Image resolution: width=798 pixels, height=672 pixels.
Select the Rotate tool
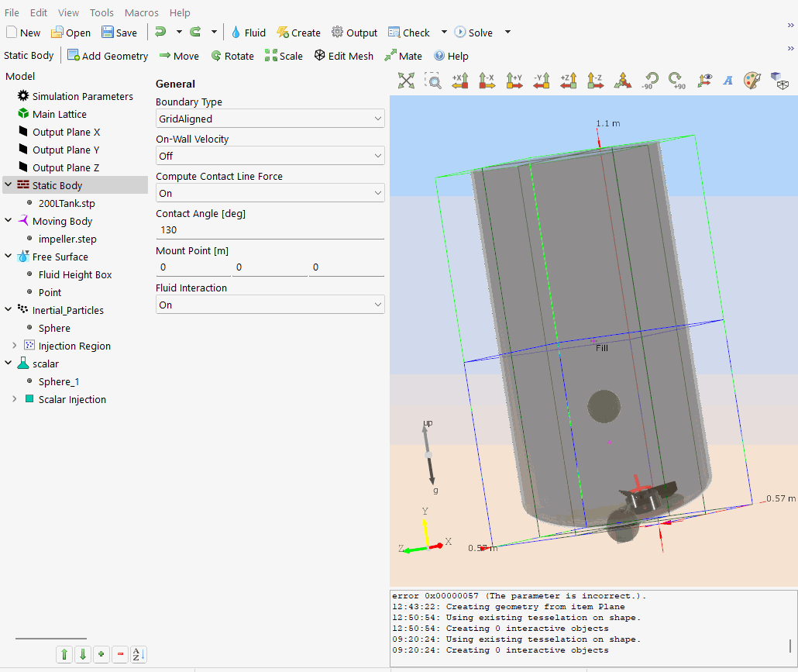point(232,56)
